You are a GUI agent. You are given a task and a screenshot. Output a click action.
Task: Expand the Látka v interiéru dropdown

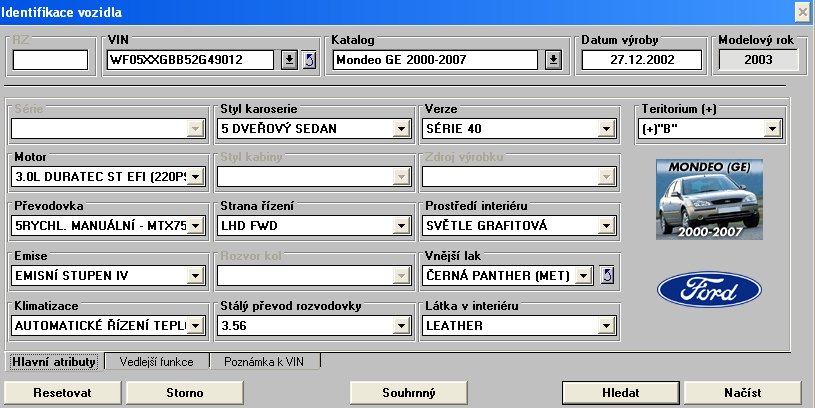pos(606,325)
